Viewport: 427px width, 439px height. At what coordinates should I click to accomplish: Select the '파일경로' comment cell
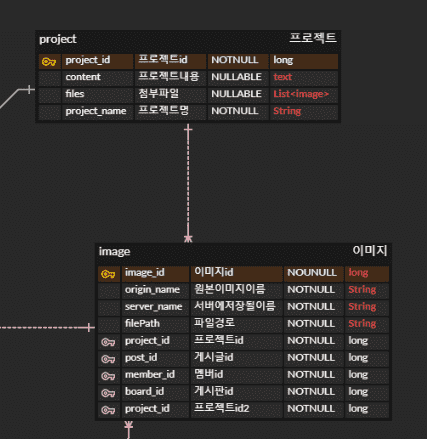237,325
